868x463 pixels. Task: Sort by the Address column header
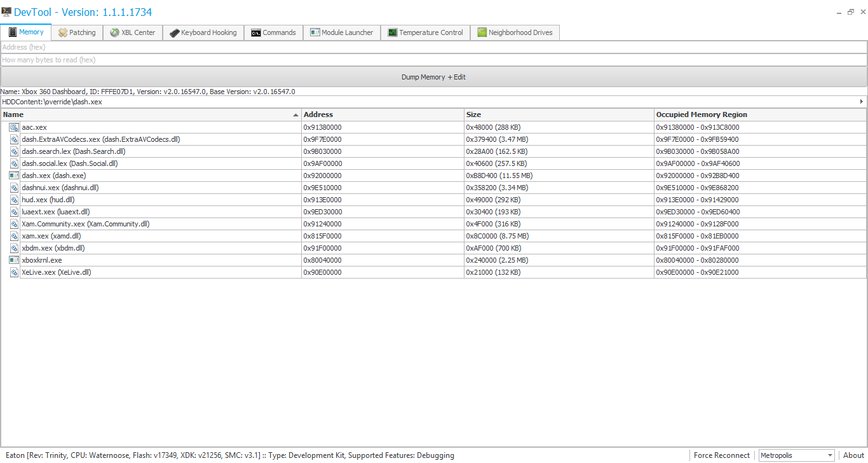(383, 114)
